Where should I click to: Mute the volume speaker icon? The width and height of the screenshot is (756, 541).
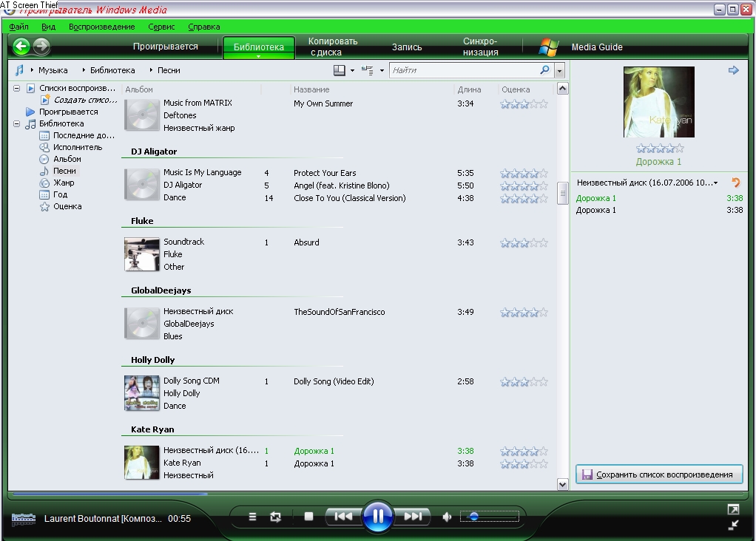point(447,517)
